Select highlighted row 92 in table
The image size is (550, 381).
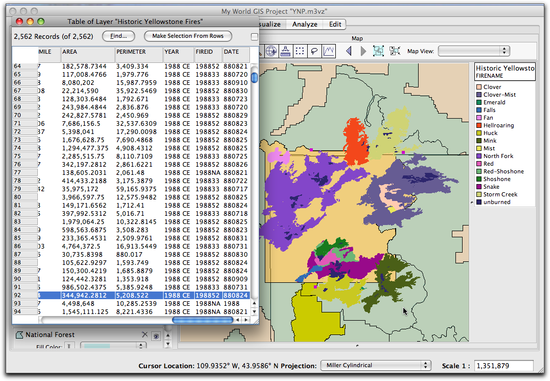click(132, 295)
